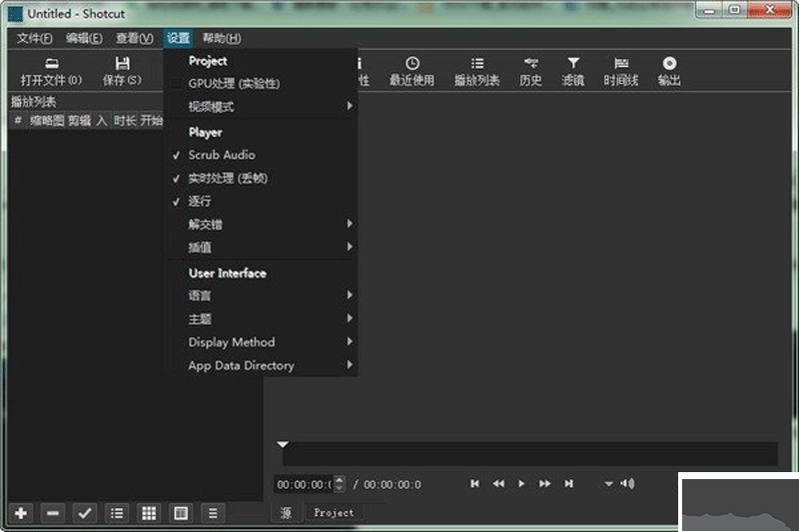
Task: Enable GPU处理 (实验性) option
Action: pos(234,83)
